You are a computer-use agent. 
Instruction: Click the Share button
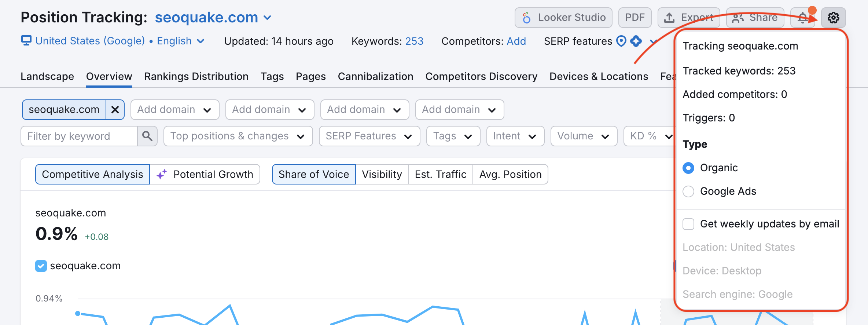click(755, 18)
